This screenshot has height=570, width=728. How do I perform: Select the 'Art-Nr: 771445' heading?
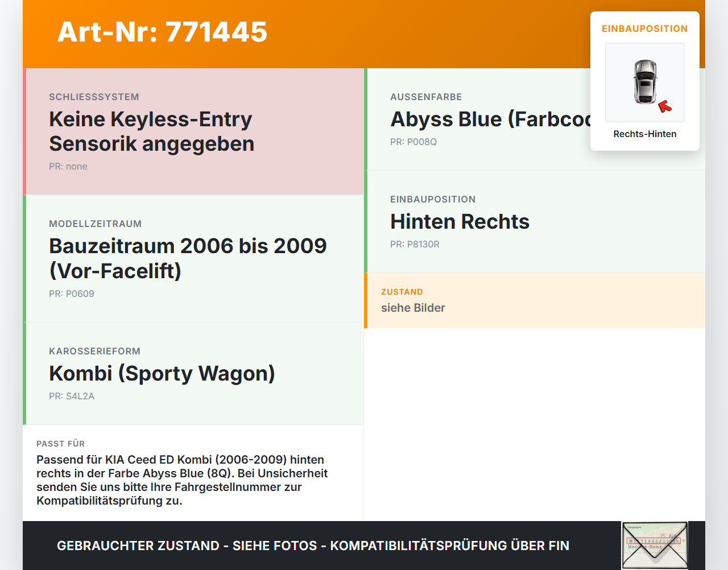click(x=162, y=32)
